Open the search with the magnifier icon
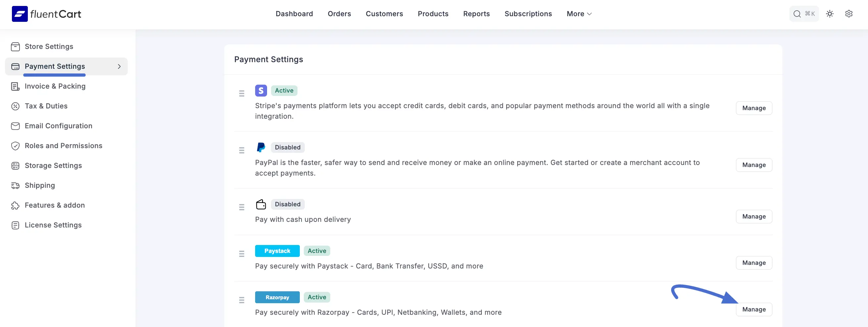 click(x=797, y=14)
